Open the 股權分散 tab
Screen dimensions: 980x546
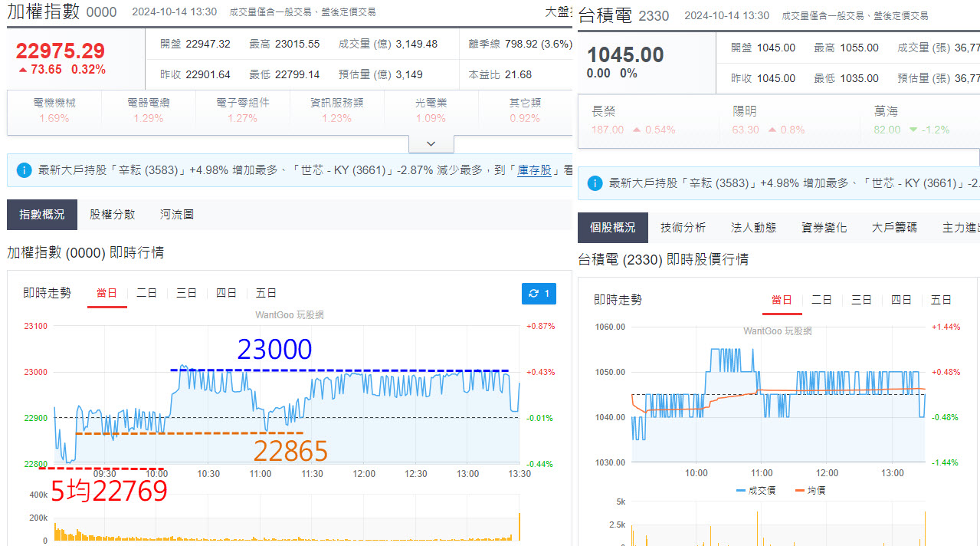click(113, 215)
